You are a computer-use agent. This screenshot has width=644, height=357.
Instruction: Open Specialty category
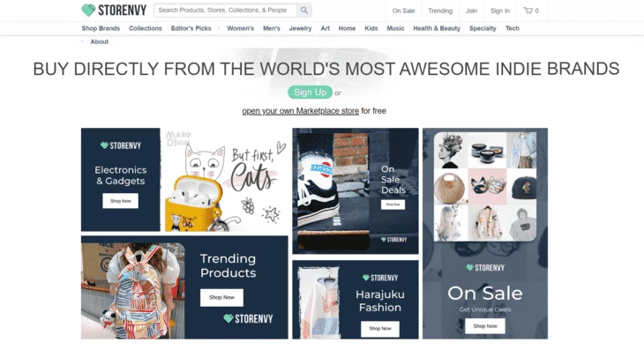point(483,28)
